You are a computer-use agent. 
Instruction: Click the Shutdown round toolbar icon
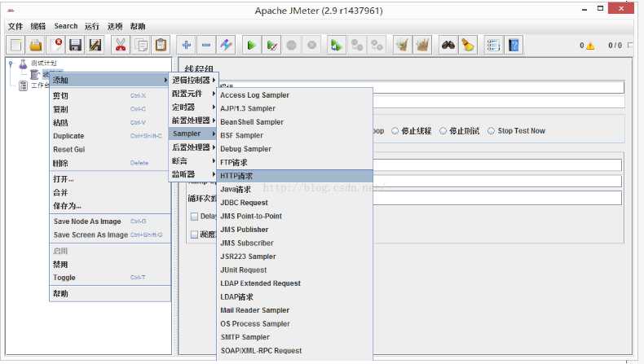(311, 45)
